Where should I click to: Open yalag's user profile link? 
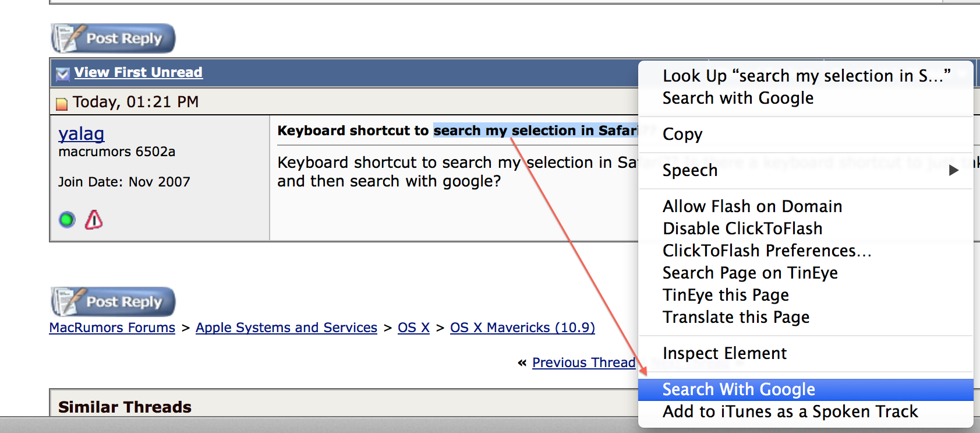click(82, 134)
